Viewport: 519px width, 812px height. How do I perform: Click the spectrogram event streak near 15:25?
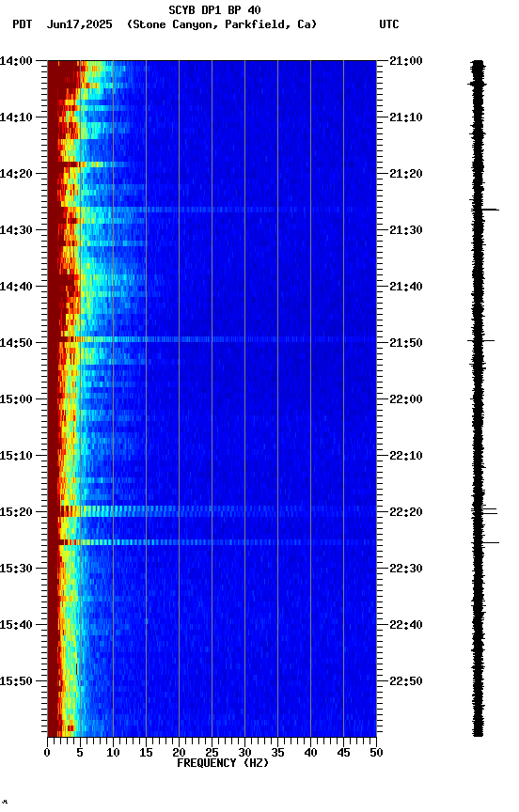click(x=212, y=542)
